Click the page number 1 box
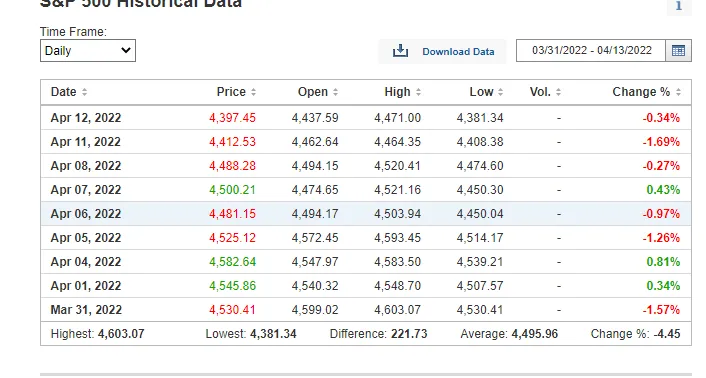706x378 pixels. pyautogui.click(x=679, y=6)
